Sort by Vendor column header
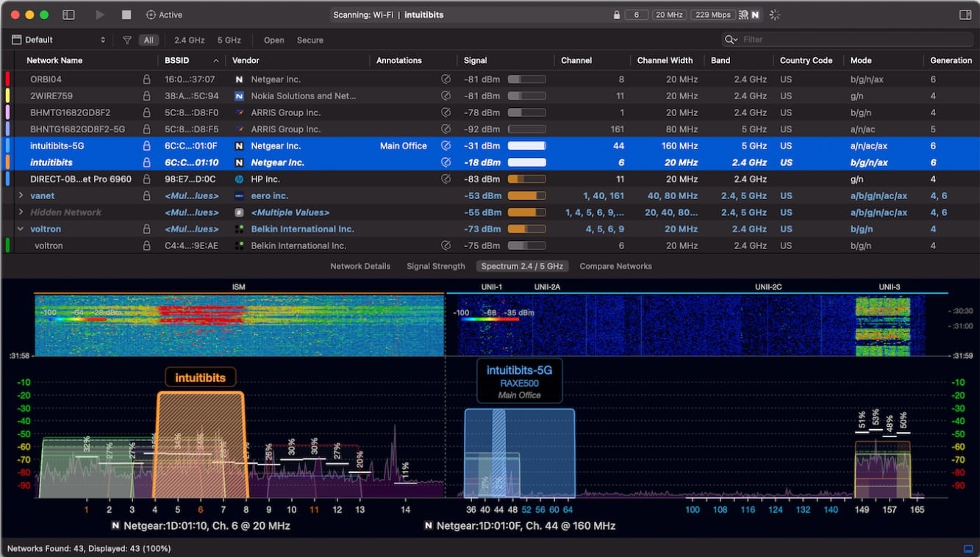This screenshot has width=980, height=557. tap(246, 60)
